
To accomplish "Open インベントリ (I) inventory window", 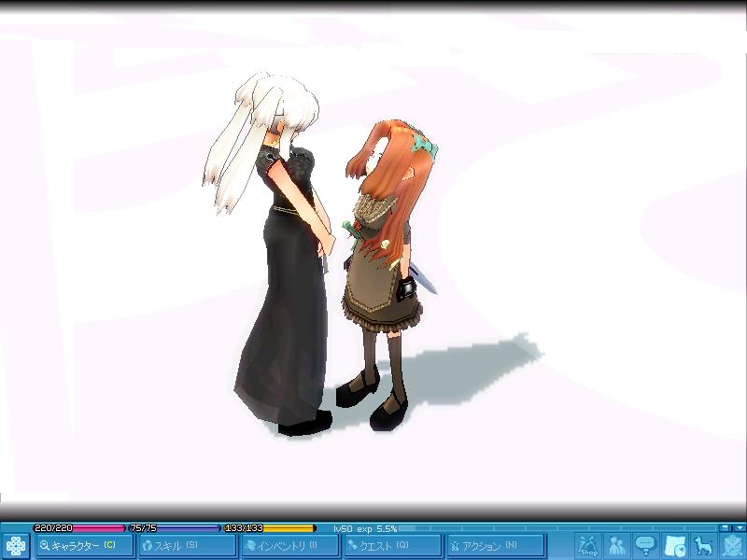I will click(288, 545).
